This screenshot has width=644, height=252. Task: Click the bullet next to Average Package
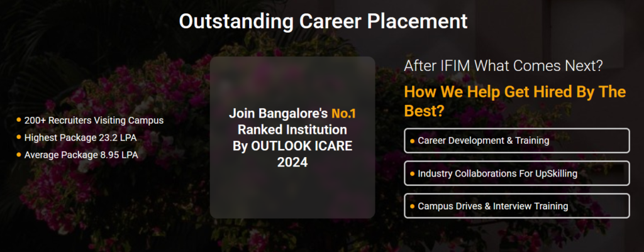coord(18,155)
